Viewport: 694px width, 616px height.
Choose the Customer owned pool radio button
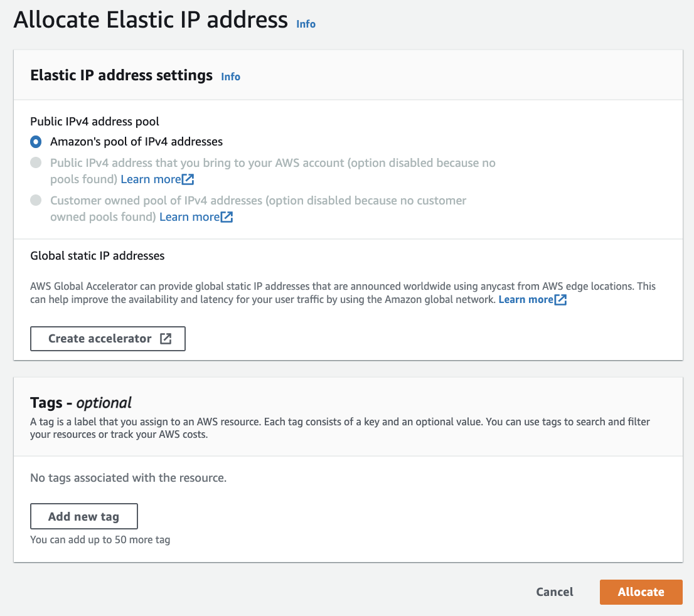[36, 201]
